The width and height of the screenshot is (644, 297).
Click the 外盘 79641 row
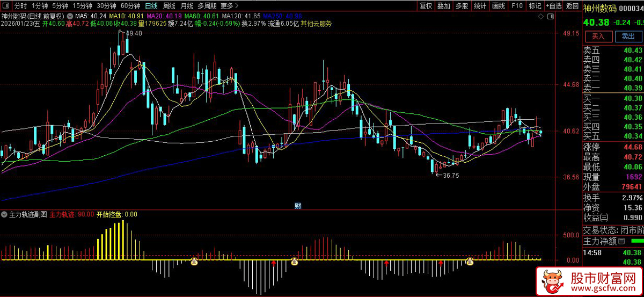(613, 187)
